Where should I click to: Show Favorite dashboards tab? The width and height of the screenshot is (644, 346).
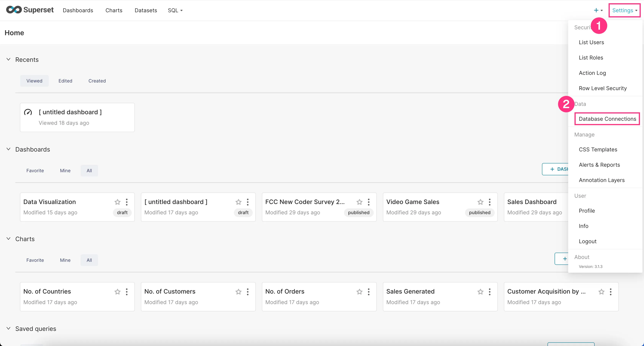[x=35, y=171]
